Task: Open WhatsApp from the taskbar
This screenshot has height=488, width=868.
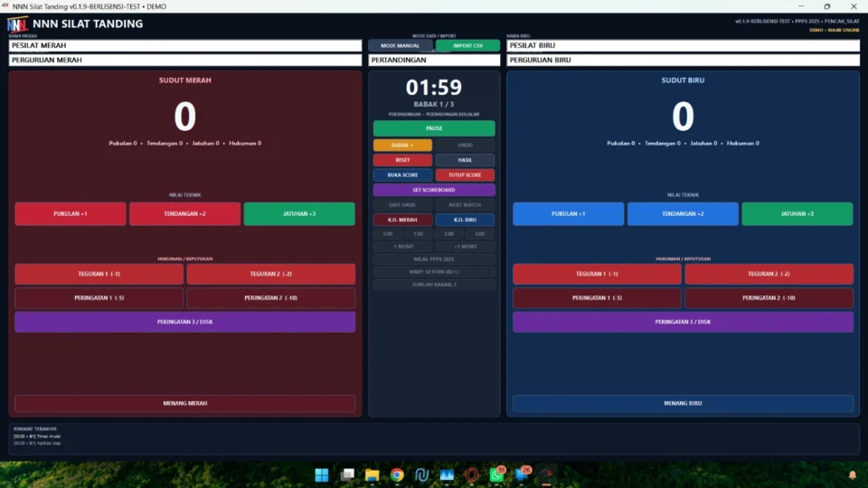Action: pos(496,474)
